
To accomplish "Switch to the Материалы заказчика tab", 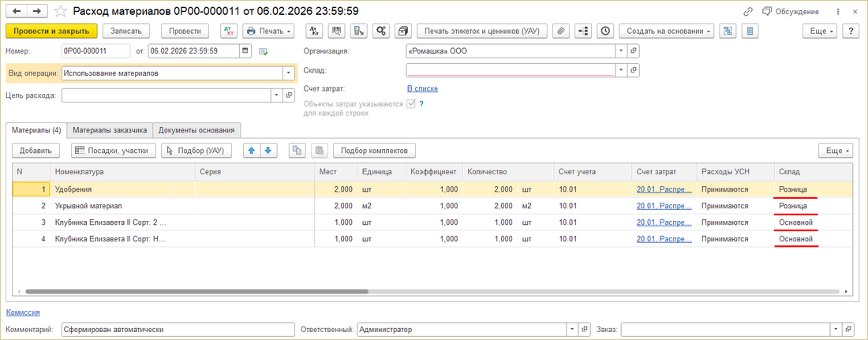I will (x=110, y=130).
